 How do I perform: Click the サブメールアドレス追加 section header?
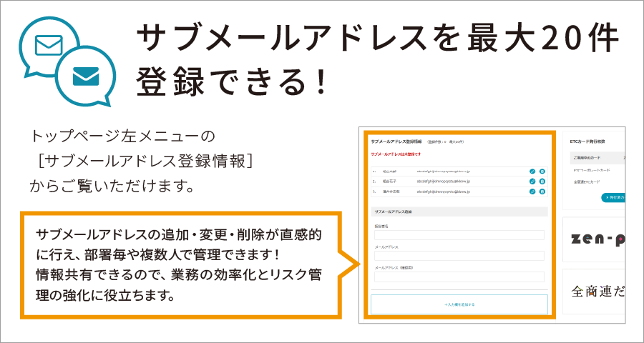tap(394, 212)
